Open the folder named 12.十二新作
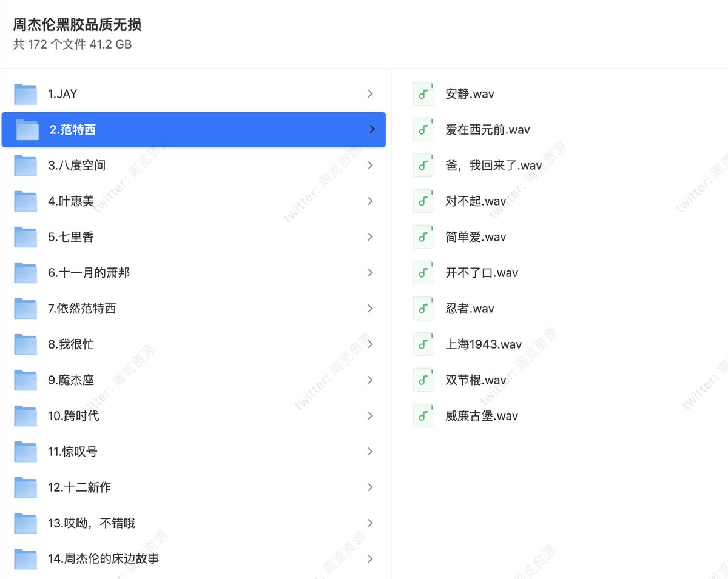The image size is (728, 579). [x=79, y=487]
